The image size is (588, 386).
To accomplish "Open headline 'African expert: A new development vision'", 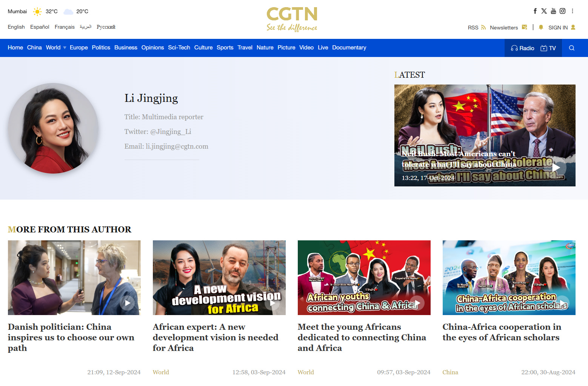I will (x=215, y=337).
